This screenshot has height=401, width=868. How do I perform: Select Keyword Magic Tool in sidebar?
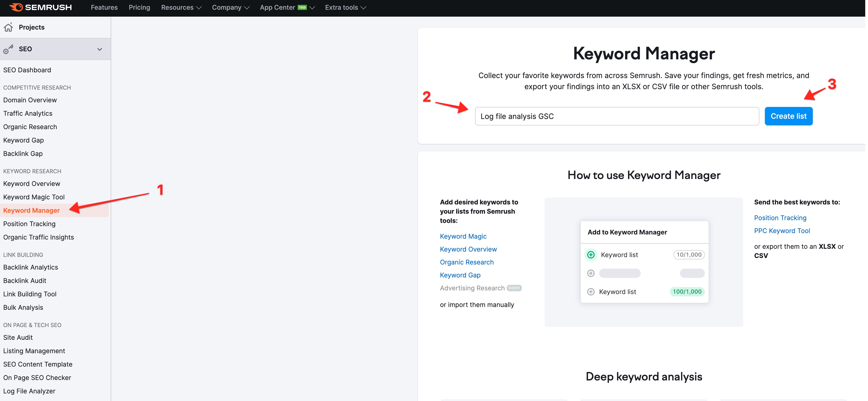34,197
